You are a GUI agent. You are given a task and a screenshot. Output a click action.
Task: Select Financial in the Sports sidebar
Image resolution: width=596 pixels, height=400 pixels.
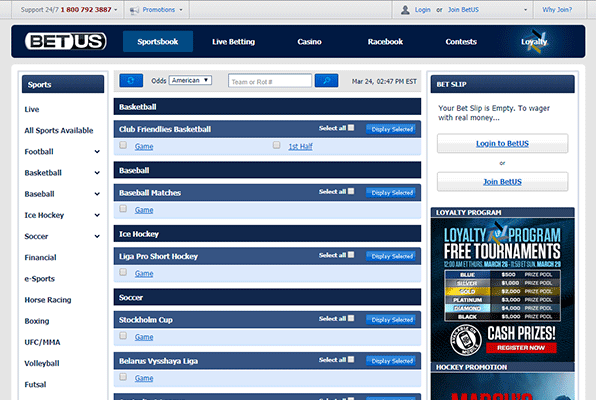tap(40, 257)
